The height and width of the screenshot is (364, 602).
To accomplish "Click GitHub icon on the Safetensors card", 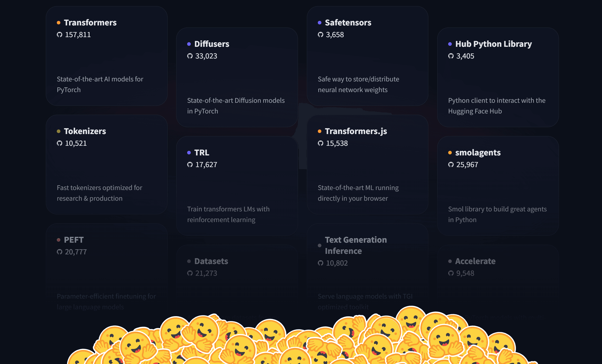I will [x=320, y=35].
